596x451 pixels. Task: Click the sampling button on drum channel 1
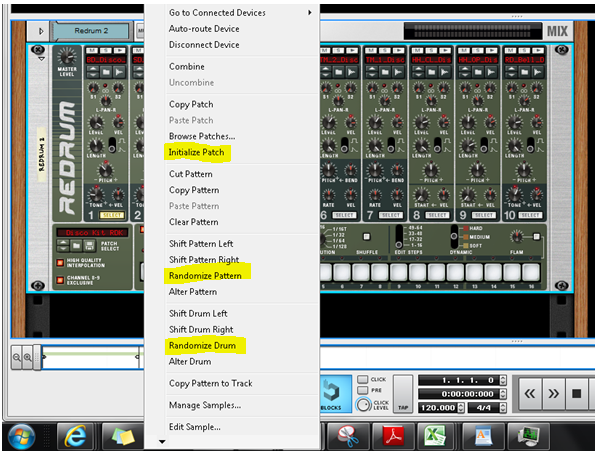pyautogui.click(x=119, y=72)
